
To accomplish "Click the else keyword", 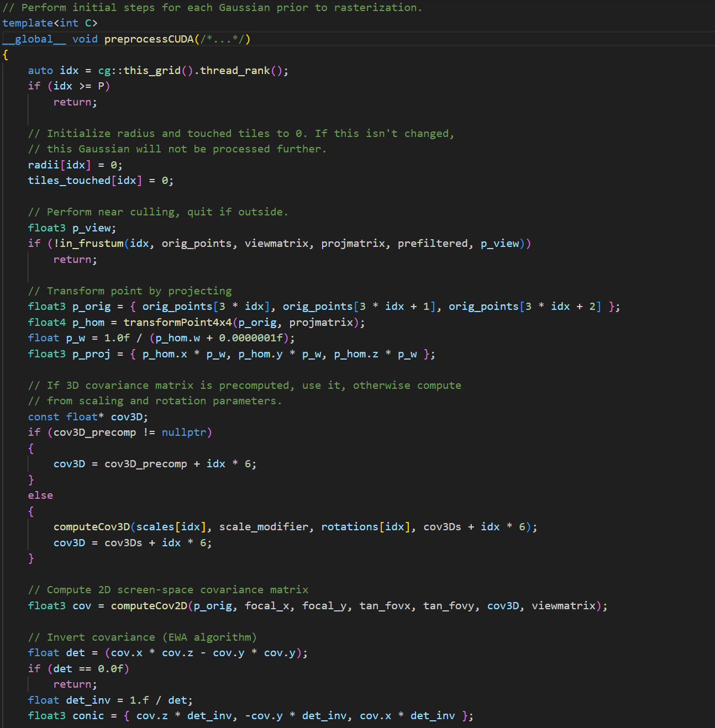I will [40, 495].
